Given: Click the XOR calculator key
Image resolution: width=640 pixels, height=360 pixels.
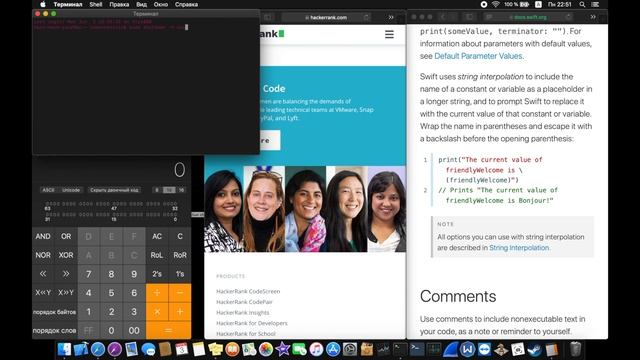Looking at the screenshot, I should [x=66, y=255].
